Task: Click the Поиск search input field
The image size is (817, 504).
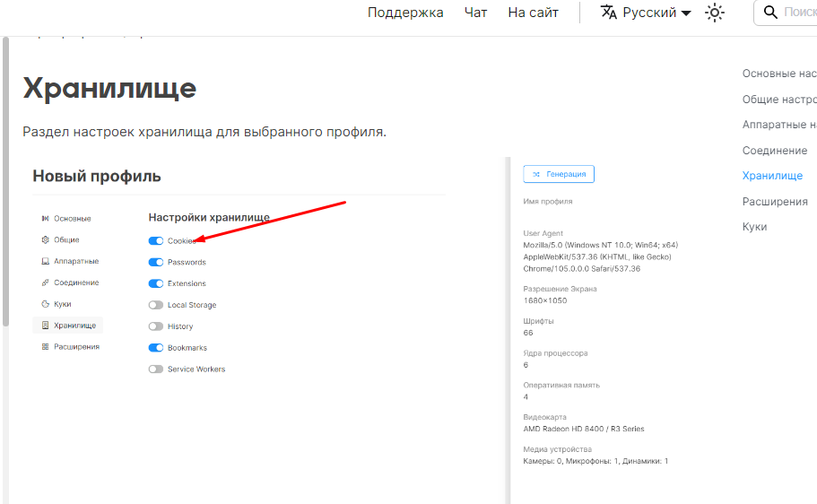Action: [787, 13]
